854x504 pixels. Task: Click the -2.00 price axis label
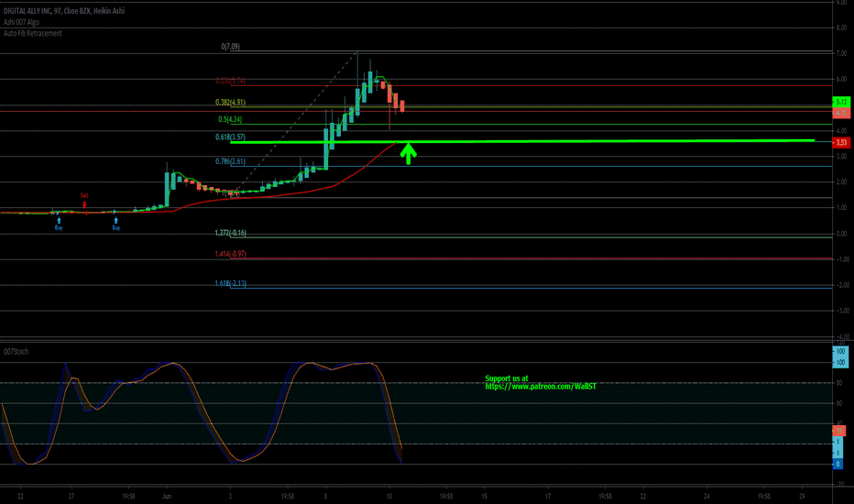(x=841, y=285)
